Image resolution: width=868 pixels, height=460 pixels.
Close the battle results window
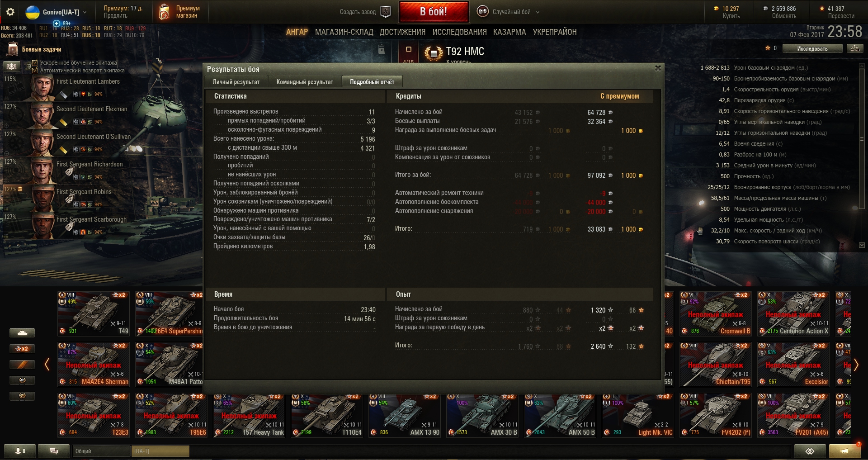tap(658, 68)
